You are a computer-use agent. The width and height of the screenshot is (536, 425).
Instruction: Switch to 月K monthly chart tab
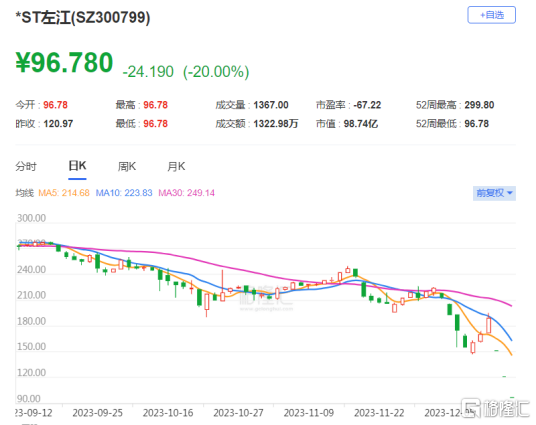[x=176, y=167]
